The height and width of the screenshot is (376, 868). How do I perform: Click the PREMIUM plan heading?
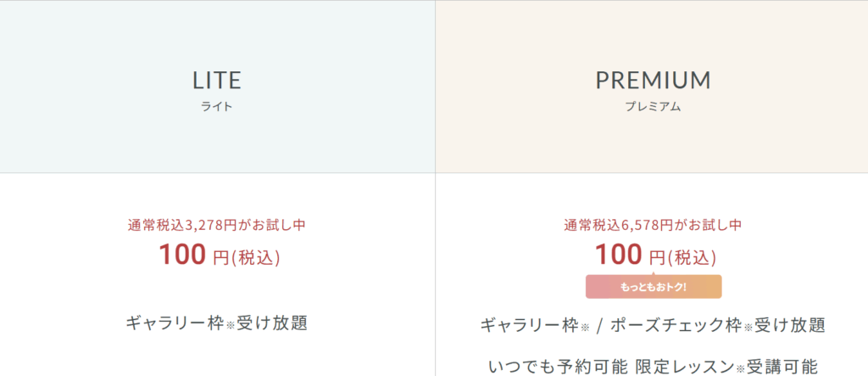[x=654, y=81]
